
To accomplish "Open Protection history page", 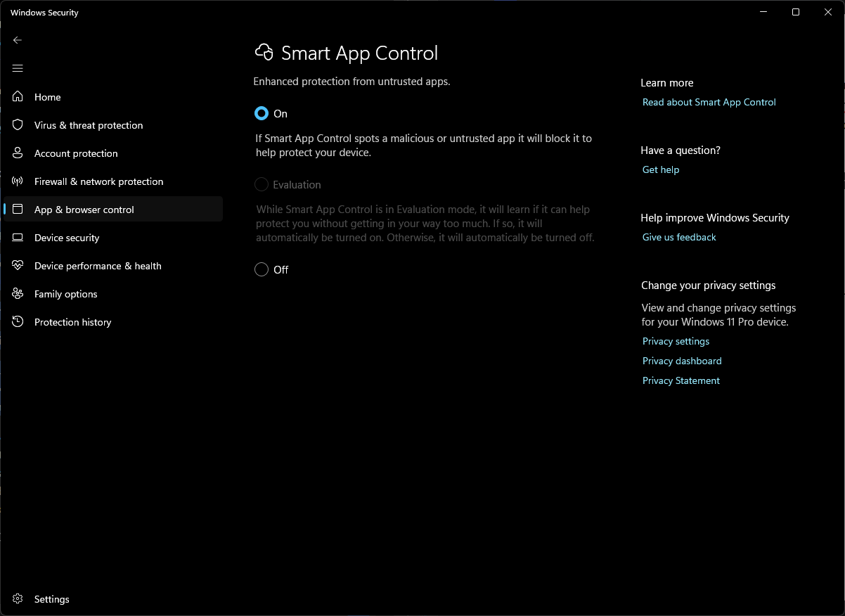I will pos(113,322).
